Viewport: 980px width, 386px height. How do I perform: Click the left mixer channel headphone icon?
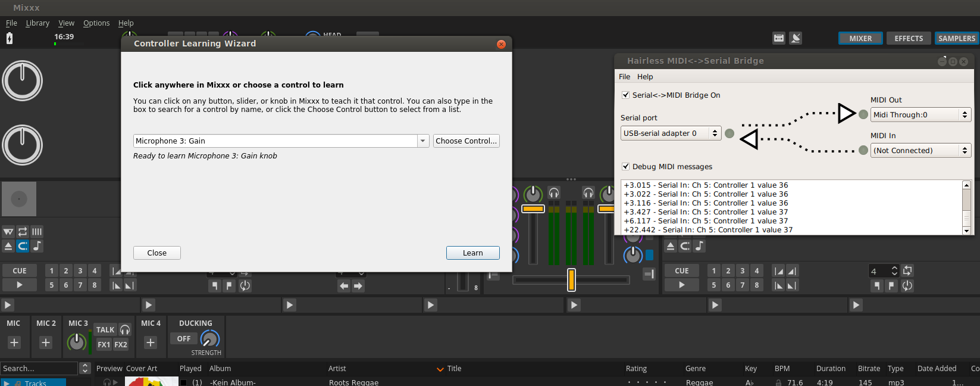tap(554, 192)
